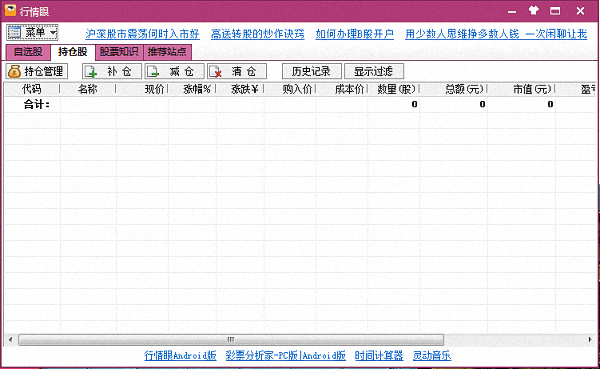Sort by 涨跌¥ column header
Viewport: 600px width, 369px height.
coord(240,89)
